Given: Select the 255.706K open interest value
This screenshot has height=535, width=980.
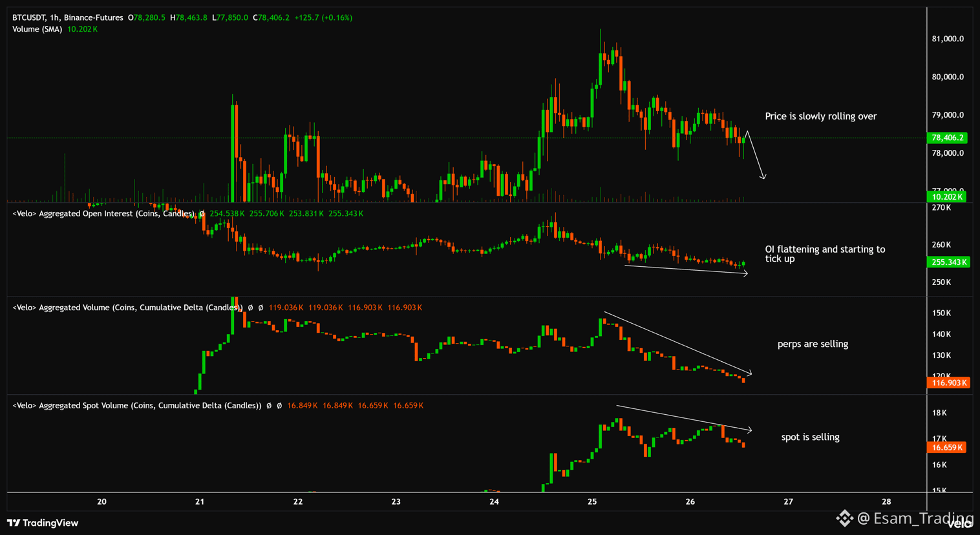Looking at the screenshot, I should click(266, 213).
